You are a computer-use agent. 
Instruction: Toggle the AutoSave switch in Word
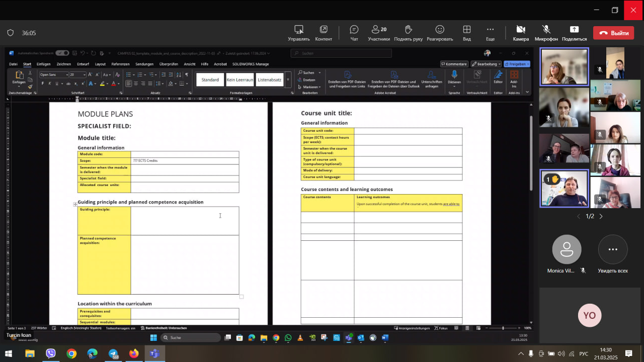click(62, 53)
